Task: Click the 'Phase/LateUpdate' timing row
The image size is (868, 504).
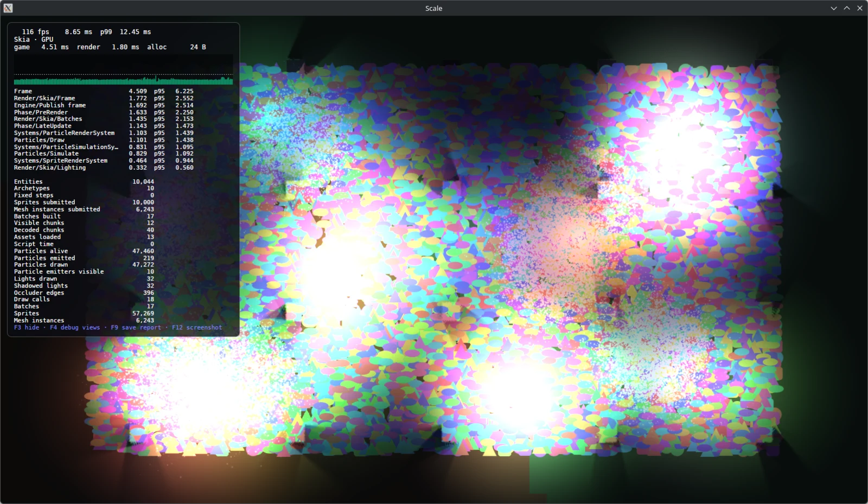Action: pos(104,126)
